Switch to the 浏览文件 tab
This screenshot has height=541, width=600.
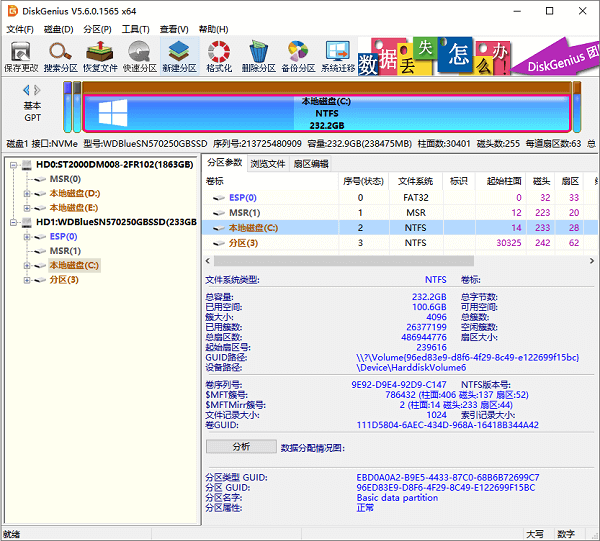pyautogui.click(x=268, y=163)
